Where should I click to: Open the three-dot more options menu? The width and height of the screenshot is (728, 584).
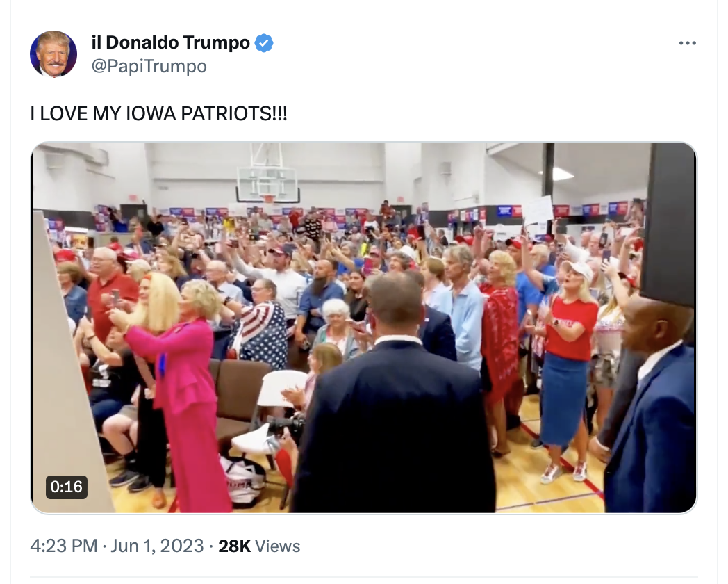[x=687, y=43]
